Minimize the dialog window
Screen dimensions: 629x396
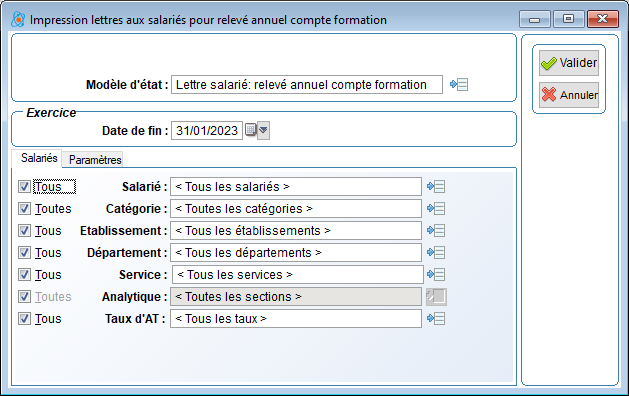coord(535,19)
